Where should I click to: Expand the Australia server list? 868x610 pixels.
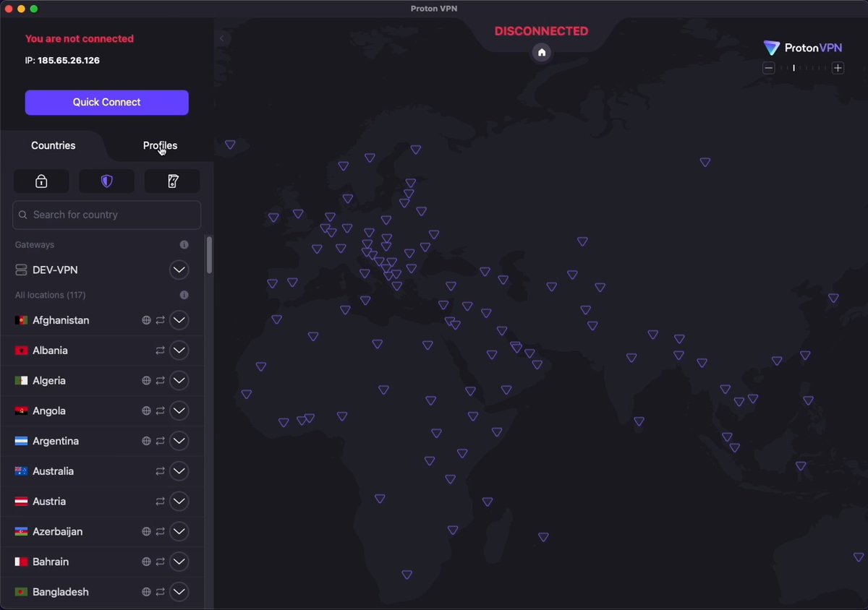[179, 471]
